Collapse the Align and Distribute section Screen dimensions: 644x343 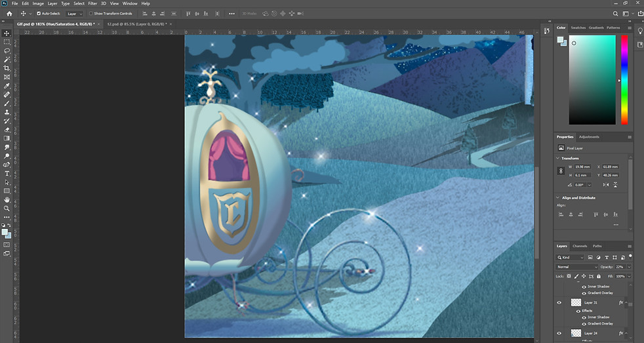(557, 197)
